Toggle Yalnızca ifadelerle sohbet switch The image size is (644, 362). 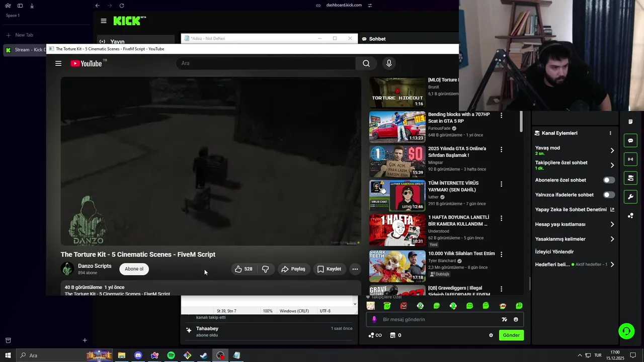(x=609, y=195)
